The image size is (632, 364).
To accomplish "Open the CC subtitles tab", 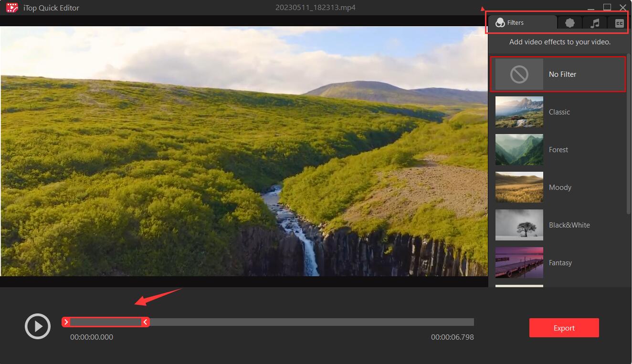I will click(x=619, y=23).
